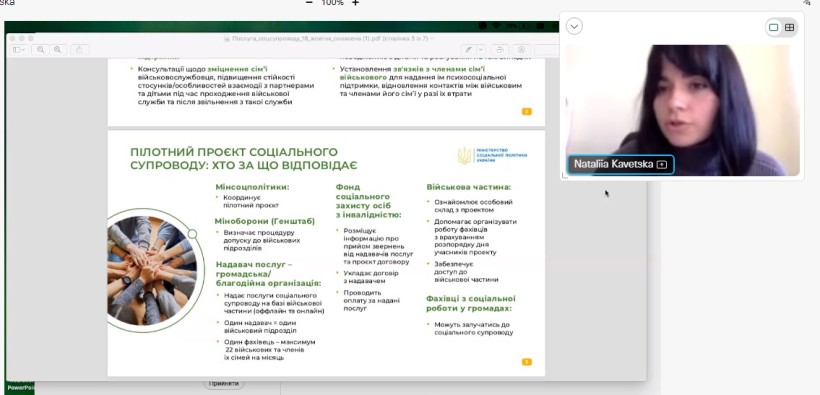Image resolution: width=820 pixels, height=395 pixels.
Task: Click the magnifier zoom-in icon in Preview toolbar
Action: point(57,50)
